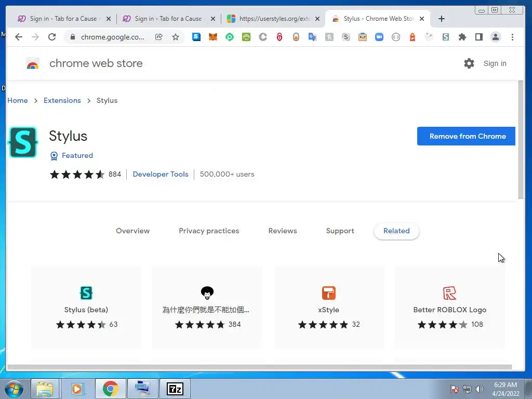532x399 pixels.
Task: Open Web Store settings gear
Action: tap(469, 63)
